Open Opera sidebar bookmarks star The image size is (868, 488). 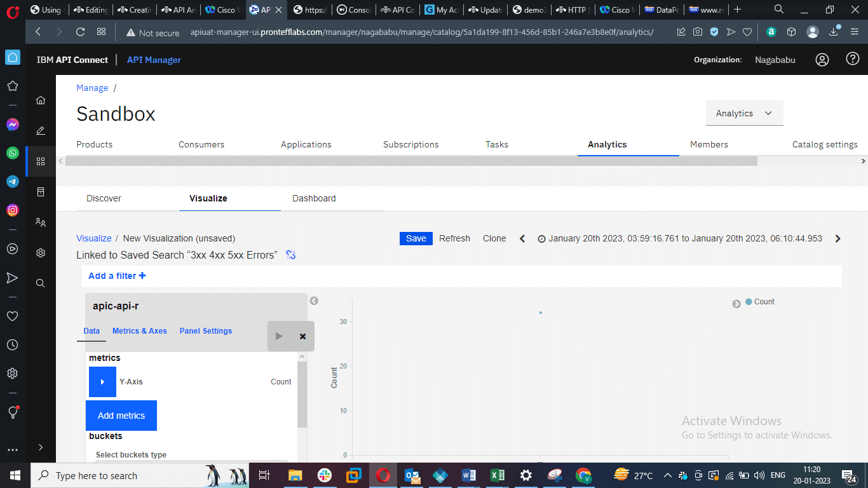click(12, 86)
